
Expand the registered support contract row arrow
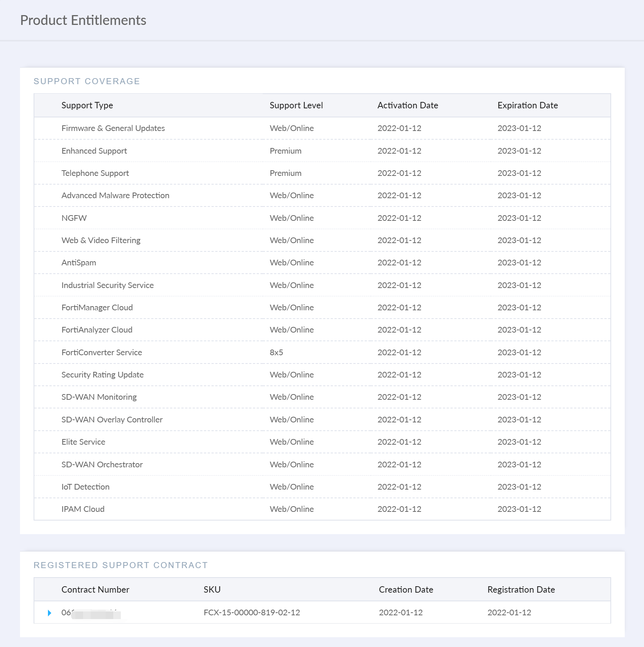point(49,613)
